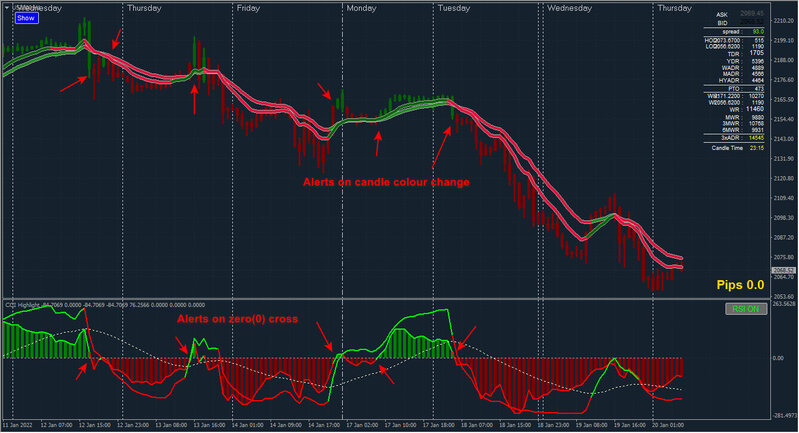Click the 2143.00 price axis label
This screenshot has height=433, width=799.
click(x=784, y=139)
